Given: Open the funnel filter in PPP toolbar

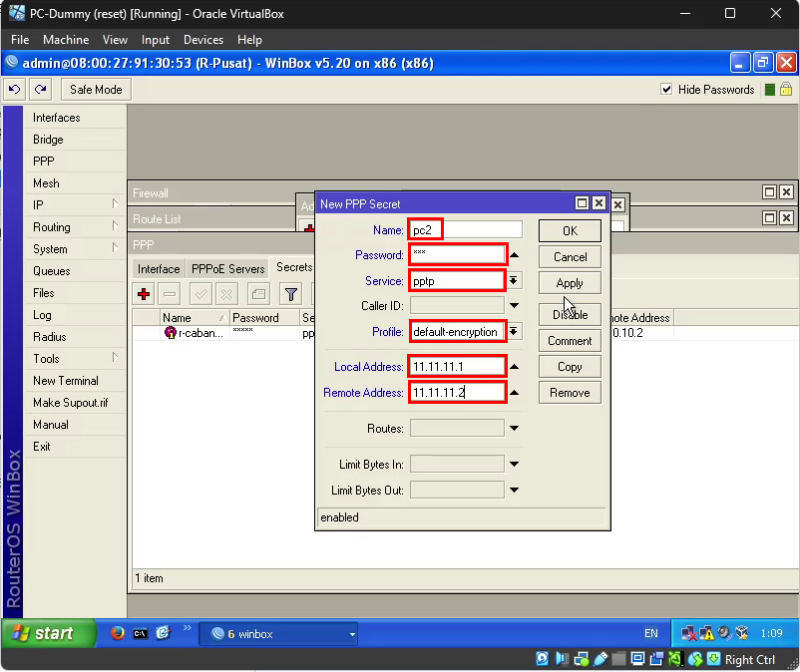Looking at the screenshot, I should (291, 294).
